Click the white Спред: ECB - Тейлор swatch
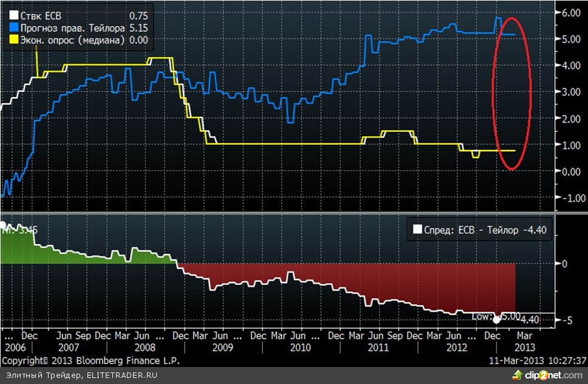Image resolution: width=588 pixels, height=384 pixels. coord(417,229)
